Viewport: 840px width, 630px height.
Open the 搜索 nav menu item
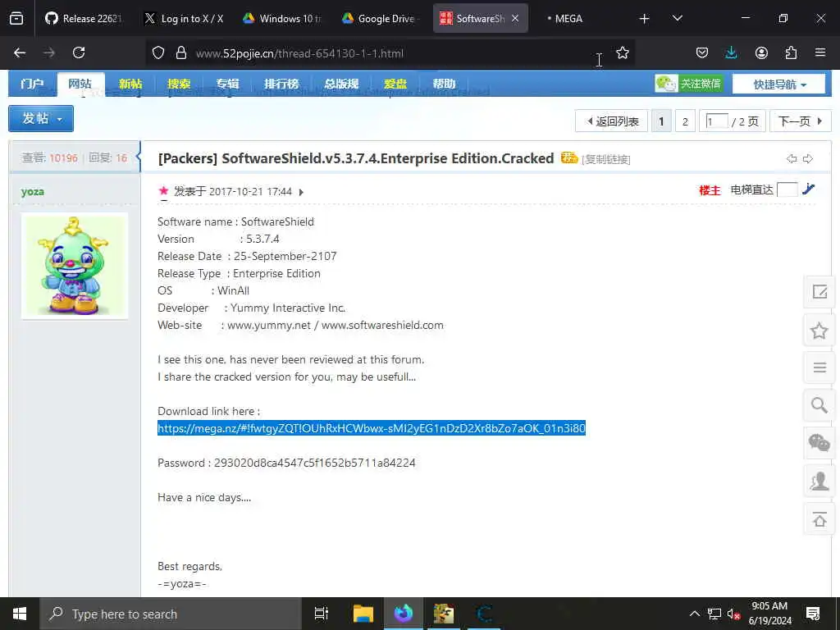[x=179, y=84]
